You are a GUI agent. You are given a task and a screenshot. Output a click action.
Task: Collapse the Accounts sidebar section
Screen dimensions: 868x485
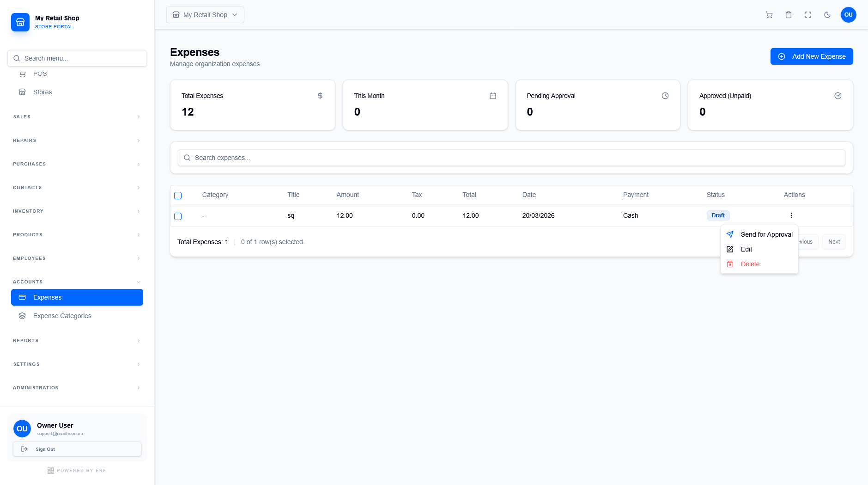click(x=77, y=282)
